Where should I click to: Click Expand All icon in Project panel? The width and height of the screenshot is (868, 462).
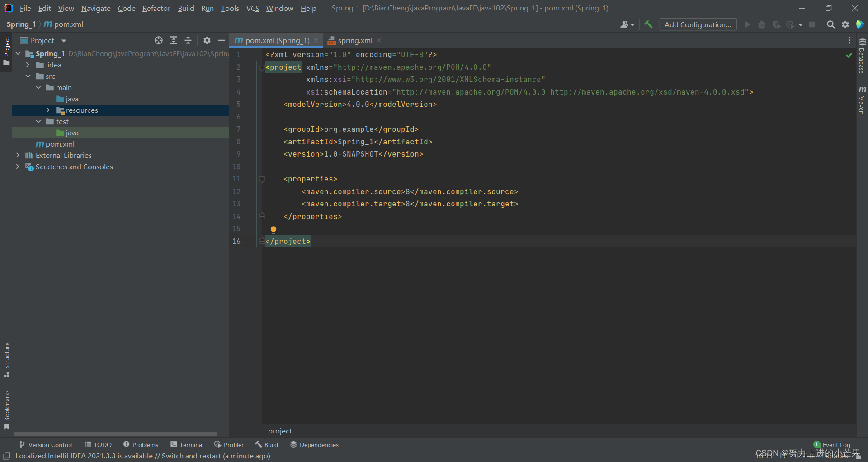click(x=174, y=40)
